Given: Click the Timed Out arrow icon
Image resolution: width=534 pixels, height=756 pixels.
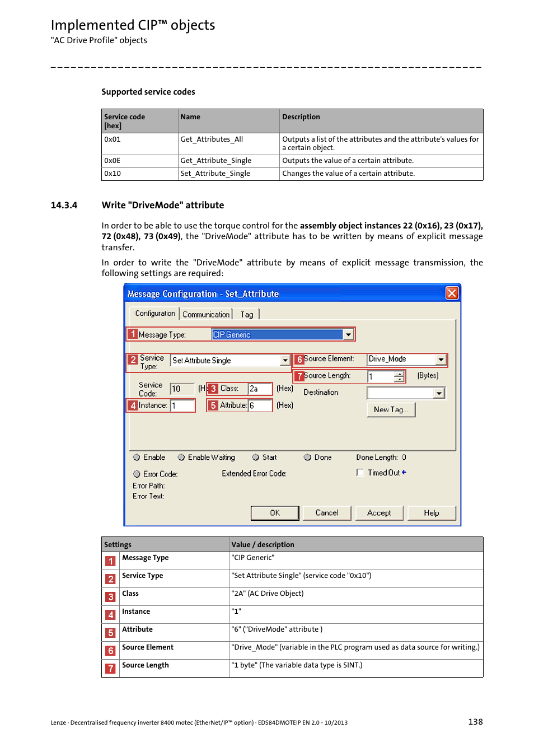Looking at the screenshot, I should point(404,472).
